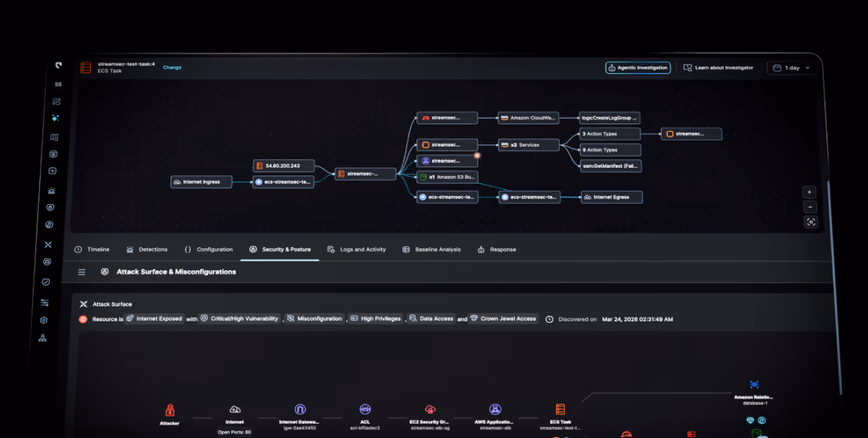Viewport: 868px width, 438px height.
Task: Click the Internet Exposed tag
Action: [x=154, y=319]
